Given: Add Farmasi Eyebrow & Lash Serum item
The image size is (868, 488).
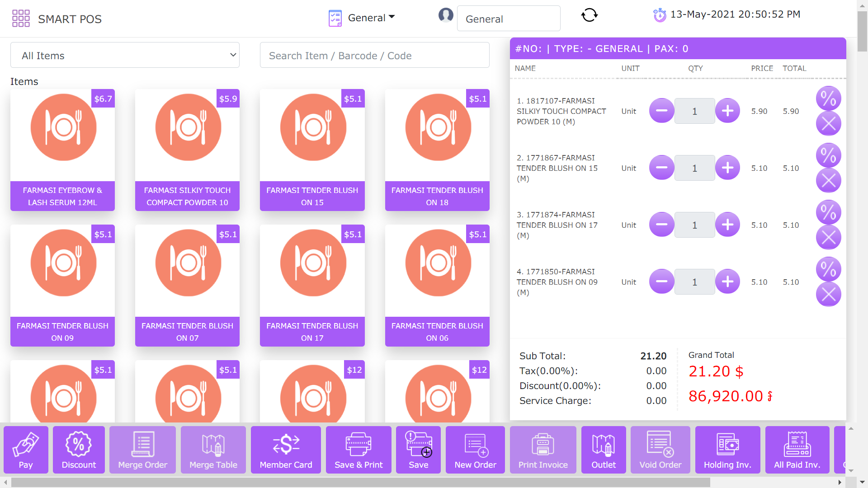Looking at the screenshot, I should click(62, 150).
